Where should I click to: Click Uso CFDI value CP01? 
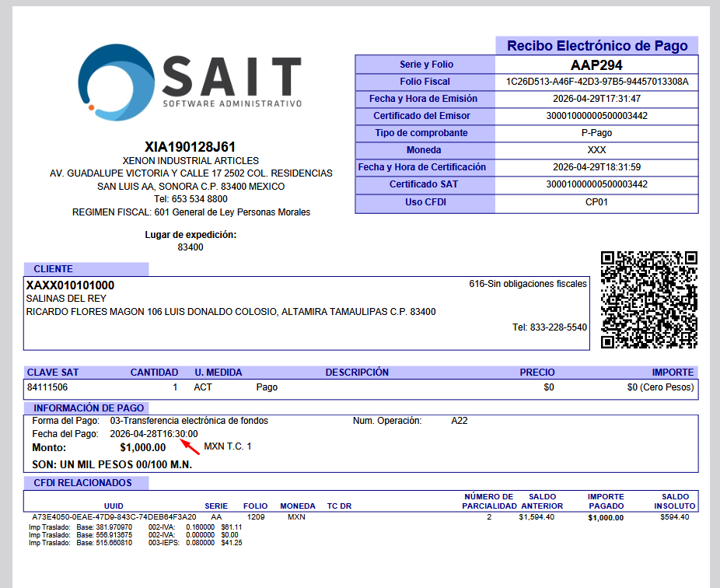[x=596, y=202]
